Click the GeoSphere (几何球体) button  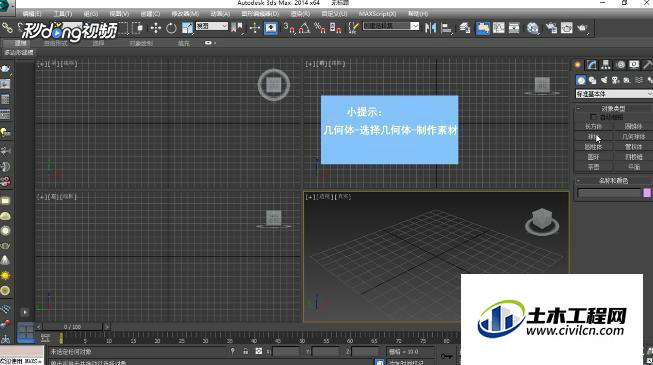click(x=633, y=137)
